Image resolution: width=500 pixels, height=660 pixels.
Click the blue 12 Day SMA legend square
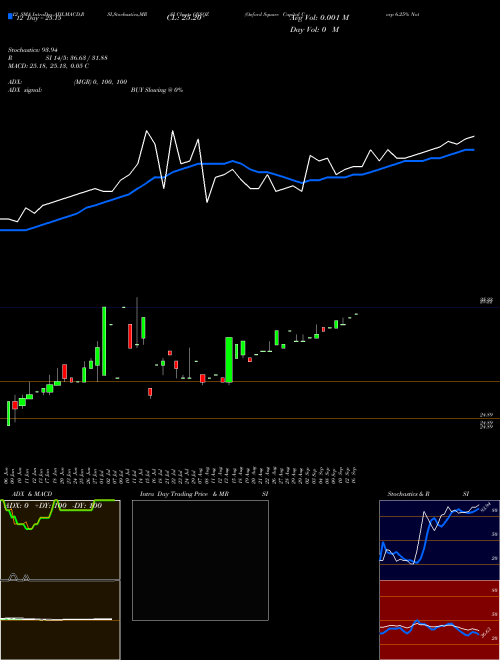(x=10, y=17)
